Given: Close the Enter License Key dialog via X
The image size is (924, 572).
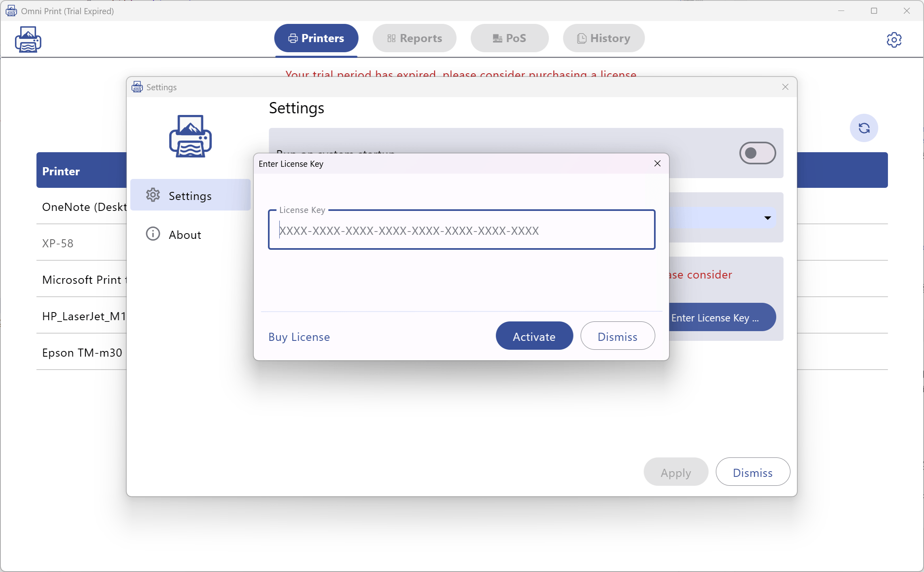Looking at the screenshot, I should click(x=657, y=164).
